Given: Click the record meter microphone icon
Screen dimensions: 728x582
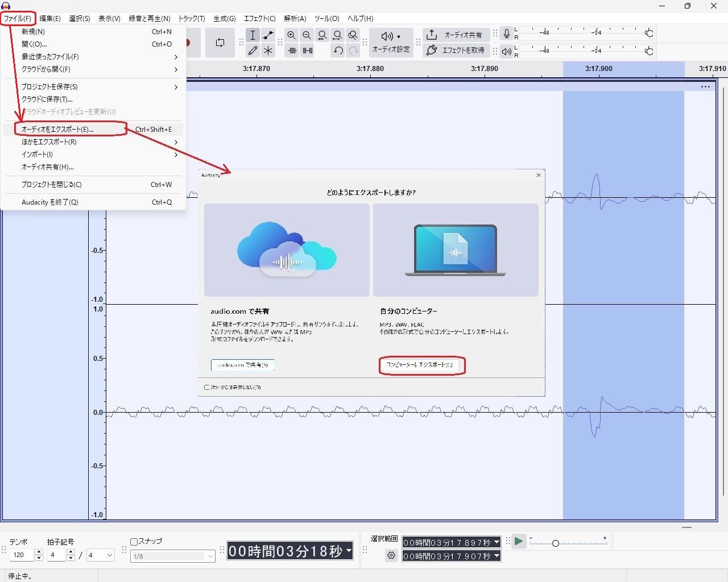Looking at the screenshot, I should pos(506,34).
